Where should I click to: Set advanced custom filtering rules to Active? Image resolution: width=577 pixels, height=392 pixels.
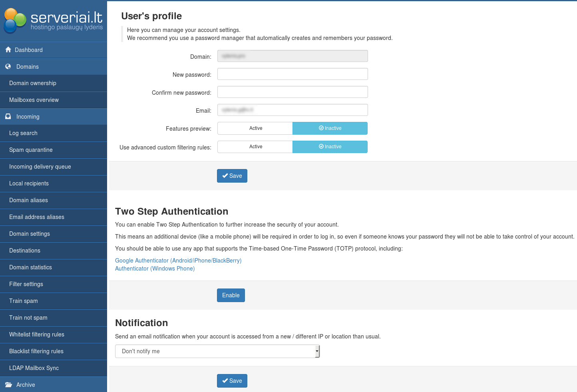[x=255, y=147]
